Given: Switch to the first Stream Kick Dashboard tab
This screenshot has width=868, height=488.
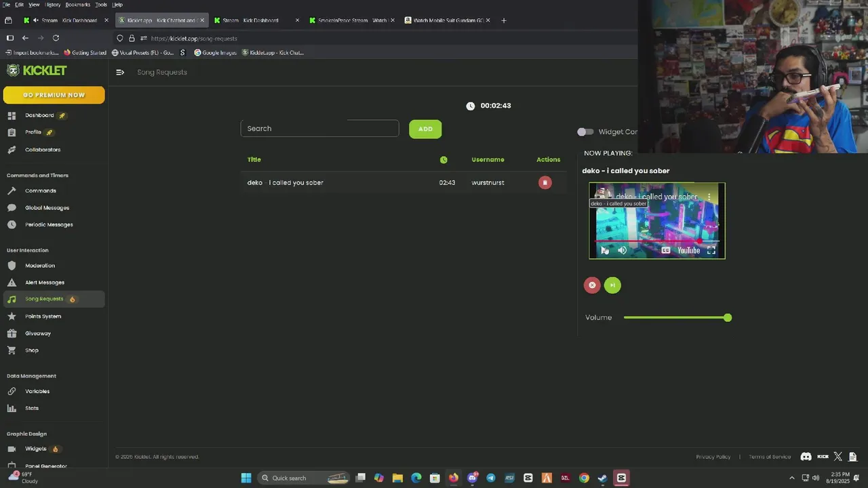Looking at the screenshot, I should 64,20.
